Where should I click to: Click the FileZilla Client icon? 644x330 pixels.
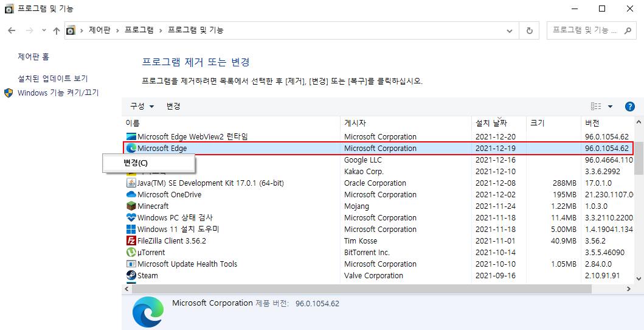pyautogui.click(x=131, y=241)
